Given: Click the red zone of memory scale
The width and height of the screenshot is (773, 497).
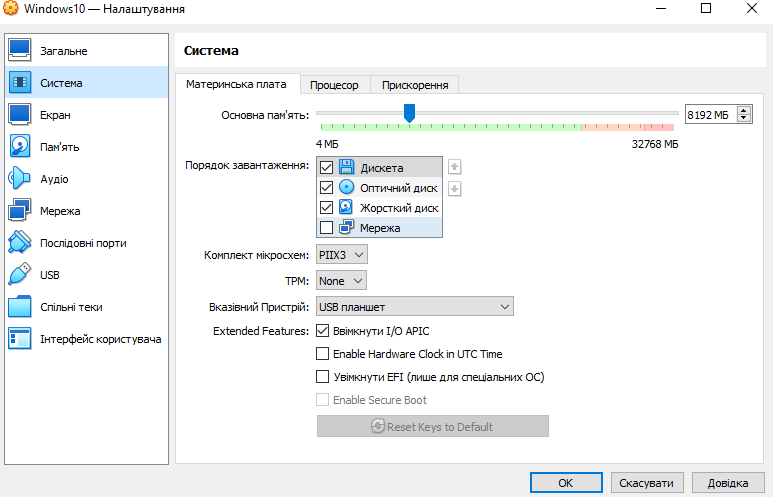Looking at the screenshot, I should click(659, 127).
